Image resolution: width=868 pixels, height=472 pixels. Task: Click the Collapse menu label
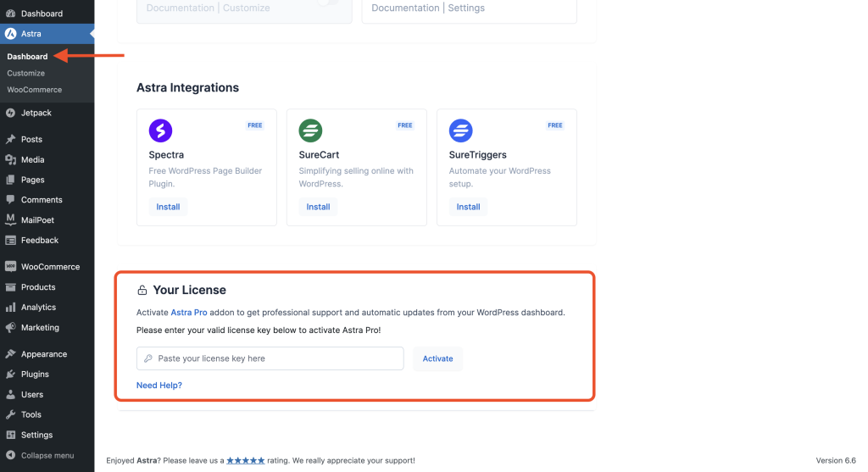47,455
